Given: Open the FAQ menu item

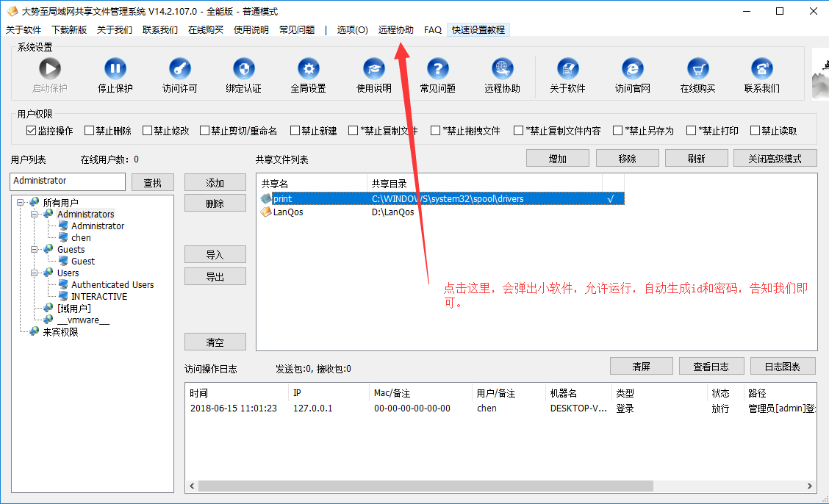Looking at the screenshot, I should point(433,30).
